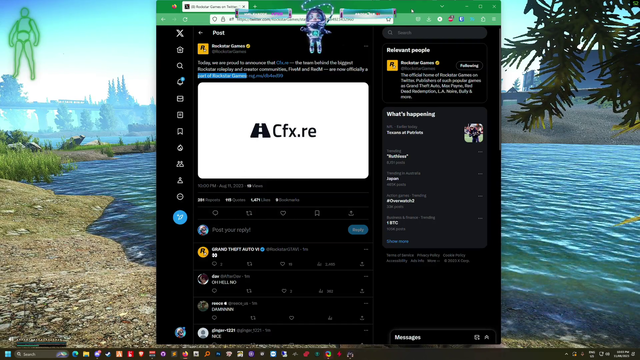
Task: Open Explore search icon in X sidebar
Action: pyautogui.click(x=180, y=66)
